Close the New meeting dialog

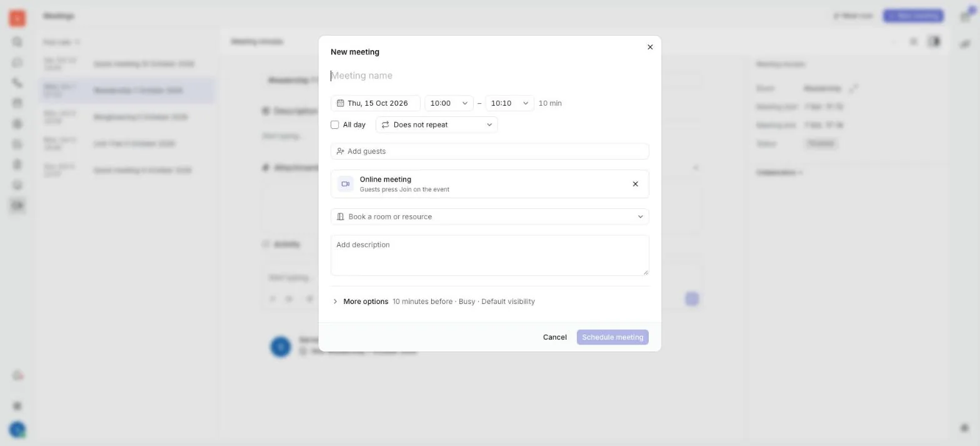click(x=650, y=47)
